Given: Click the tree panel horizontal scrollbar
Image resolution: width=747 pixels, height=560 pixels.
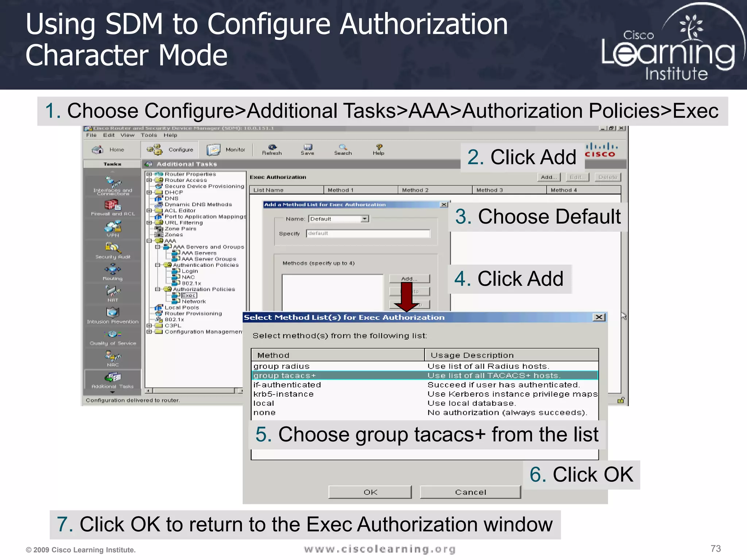Looking at the screenshot, I should click(x=194, y=391).
